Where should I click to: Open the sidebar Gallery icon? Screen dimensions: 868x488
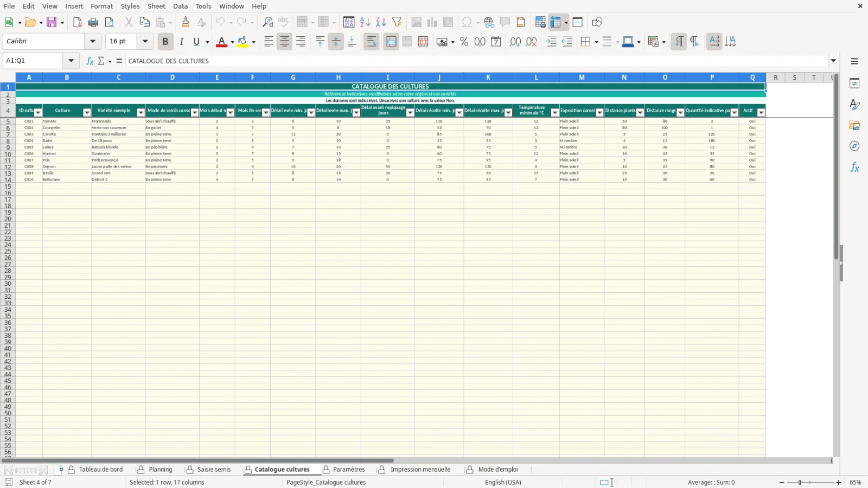pyautogui.click(x=854, y=125)
